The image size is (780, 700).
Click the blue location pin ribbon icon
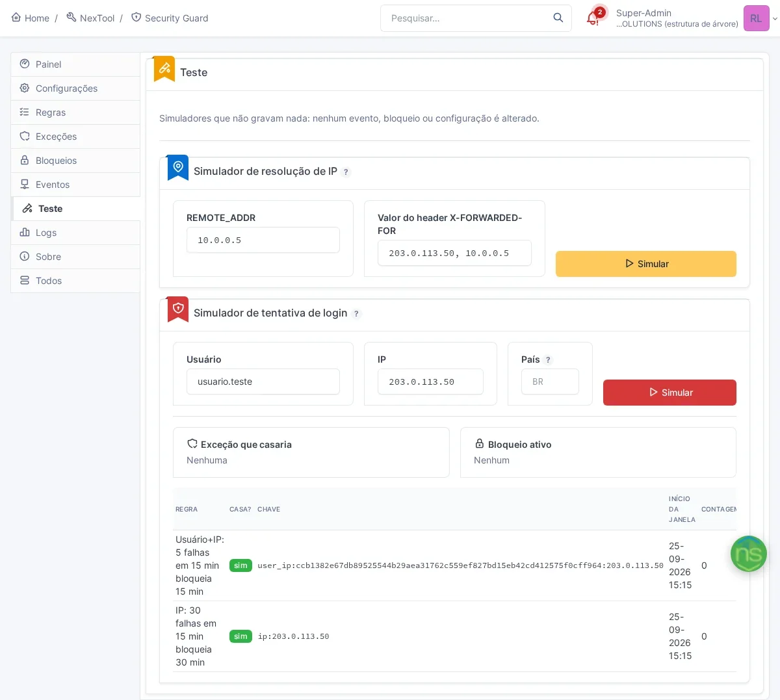click(x=178, y=167)
